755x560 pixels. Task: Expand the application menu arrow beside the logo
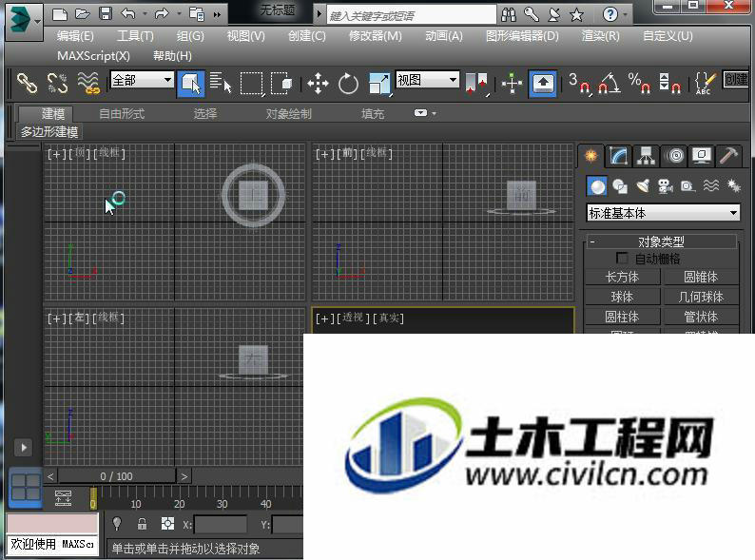pos(37,22)
